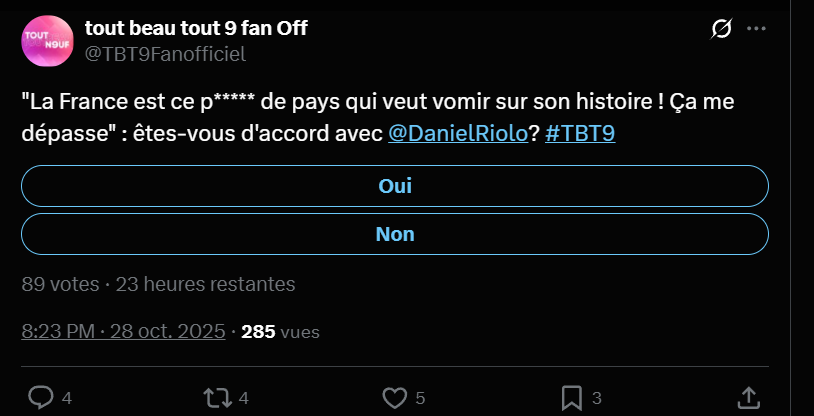Open the reply comment bubble icon
The height and width of the screenshot is (416, 814).
click(x=40, y=398)
